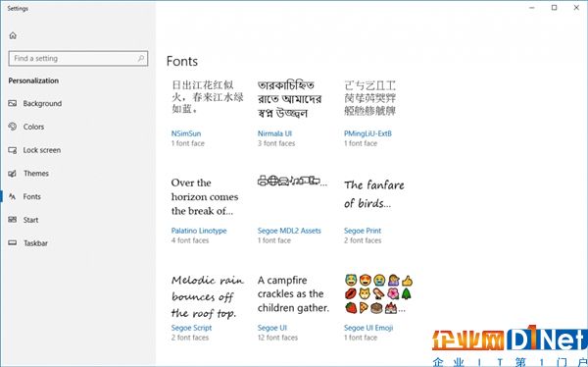
Task: Click the 'Over the horizon' preview sample
Action: pos(205,197)
